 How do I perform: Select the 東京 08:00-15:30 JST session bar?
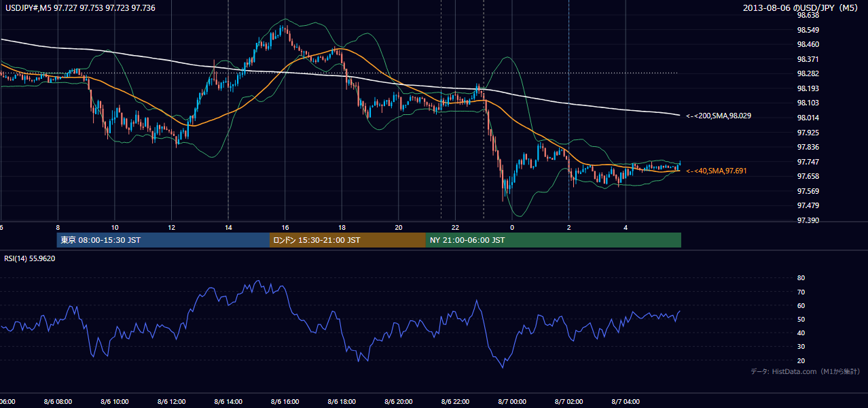[x=164, y=240]
